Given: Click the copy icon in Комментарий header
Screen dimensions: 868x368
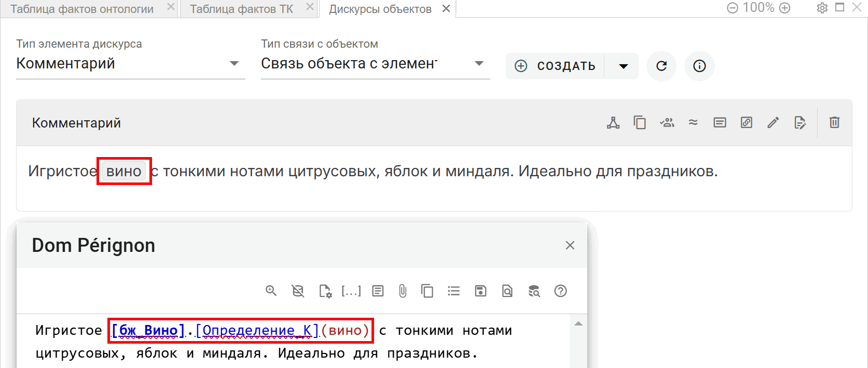Looking at the screenshot, I should coord(640,123).
